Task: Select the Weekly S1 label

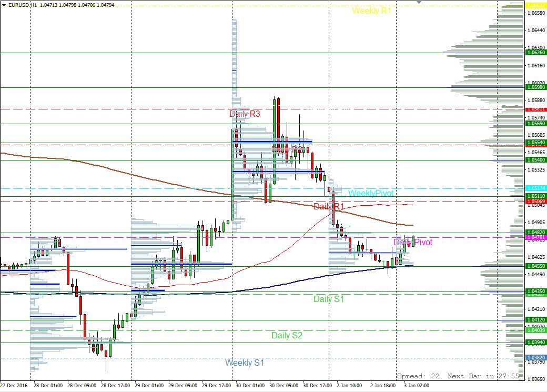Action: (x=245, y=363)
